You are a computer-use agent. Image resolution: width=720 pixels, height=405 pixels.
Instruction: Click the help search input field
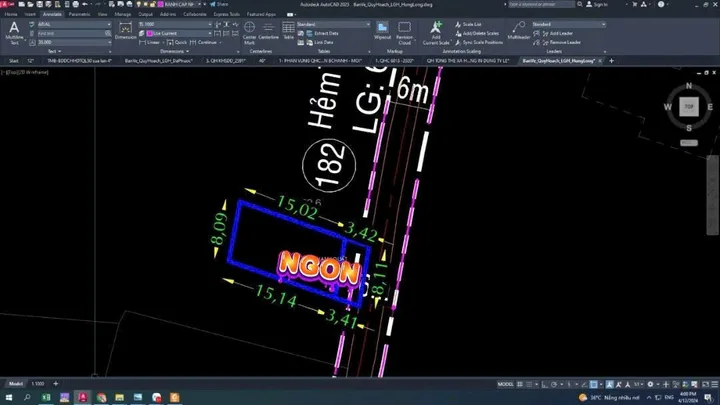pyautogui.click(x=541, y=4)
